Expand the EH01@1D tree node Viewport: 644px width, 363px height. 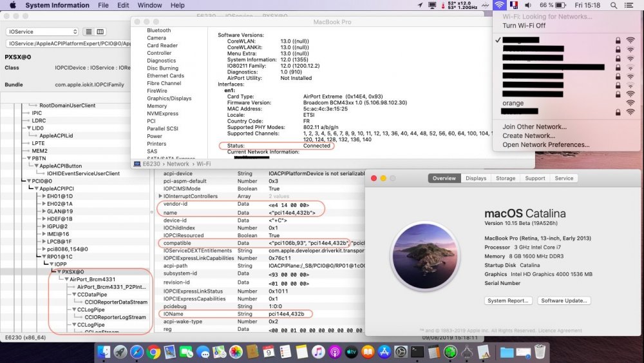pos(43,196)
